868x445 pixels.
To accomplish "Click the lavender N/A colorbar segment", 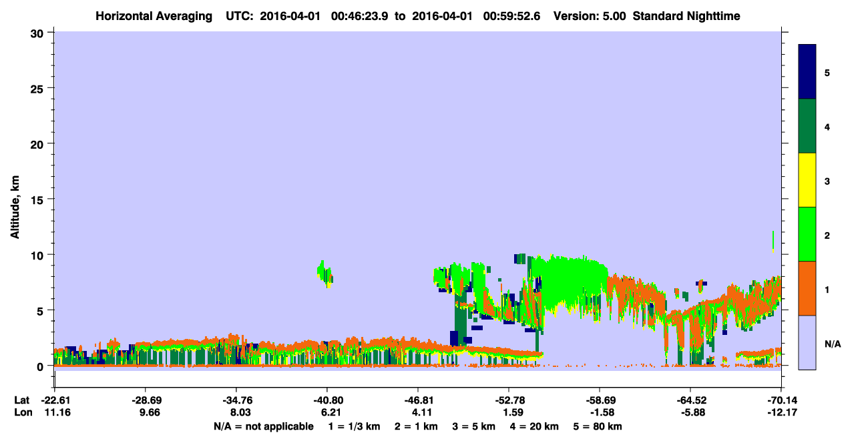I will [x=807, y=342].
